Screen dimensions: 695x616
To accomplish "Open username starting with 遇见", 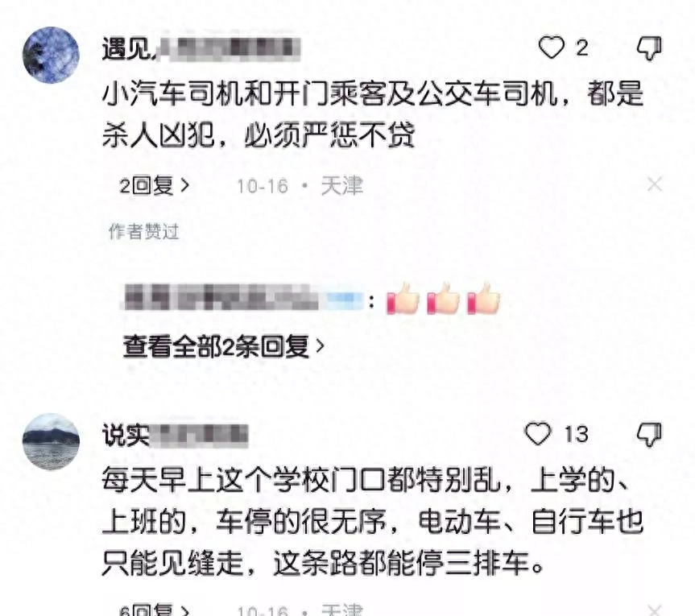I will [x=201, y=49].
